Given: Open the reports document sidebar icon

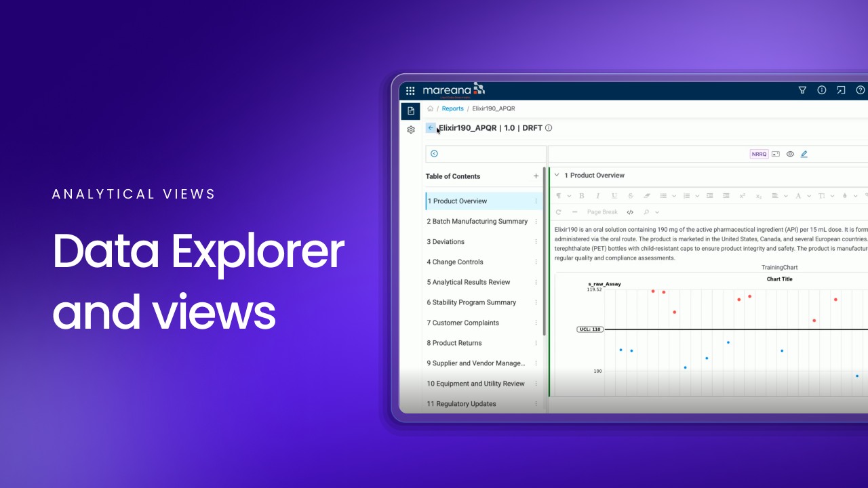Looking at the screenshot, I should tap(411, 110).
